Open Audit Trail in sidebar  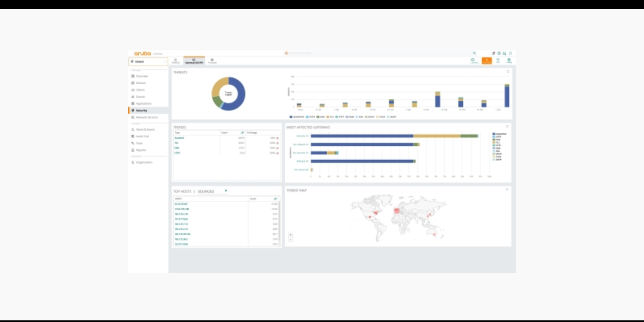[x=148, y=136]
